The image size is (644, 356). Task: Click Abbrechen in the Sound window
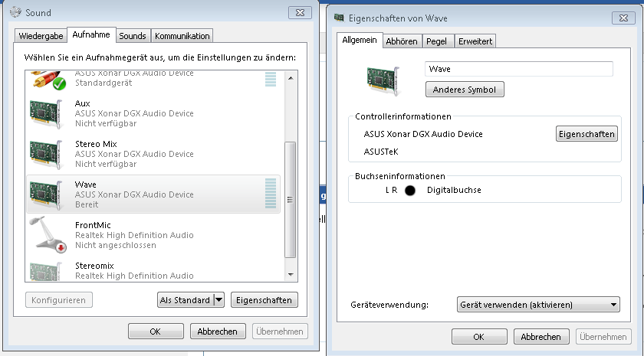[218, 332]
